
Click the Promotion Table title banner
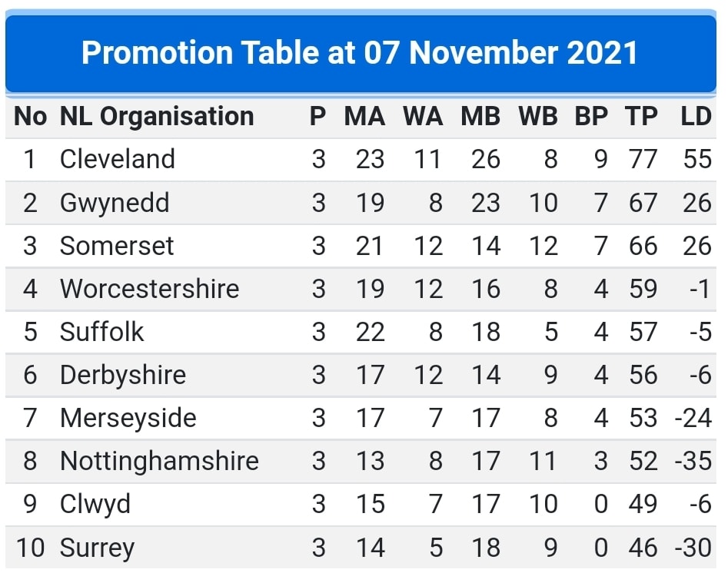click(x=361, y=52)
